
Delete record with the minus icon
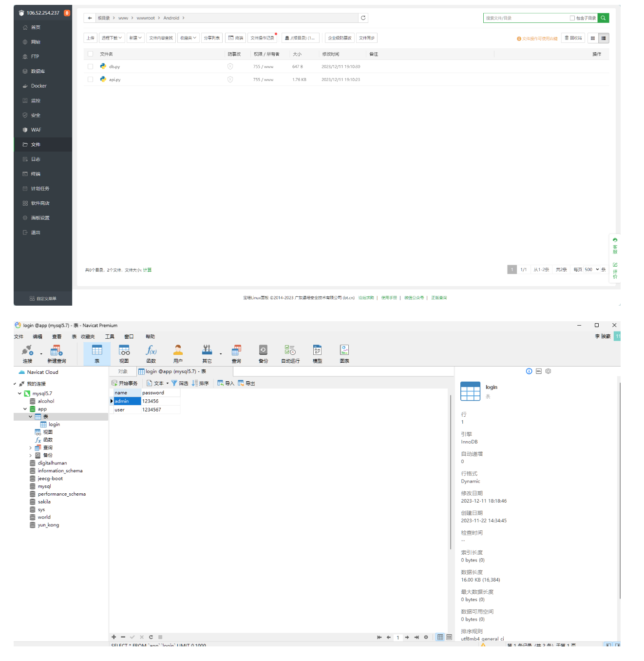[x=123, y=637]
